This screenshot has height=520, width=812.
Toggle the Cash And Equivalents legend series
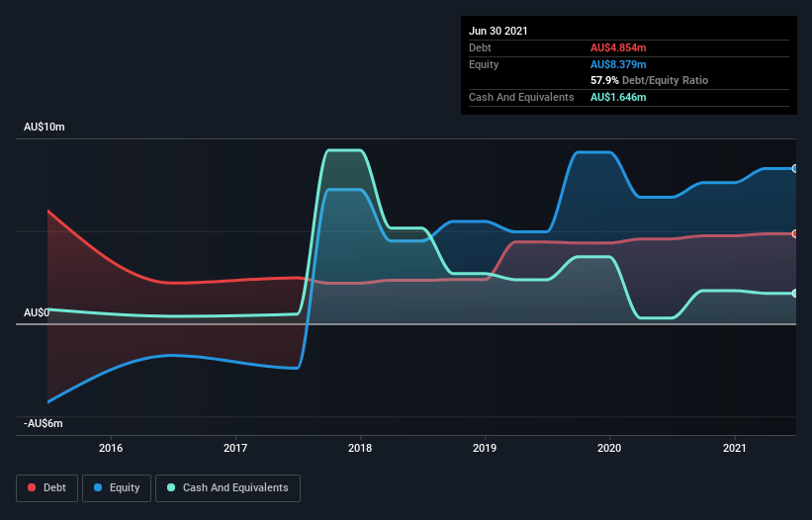click(x=227, y=488)
